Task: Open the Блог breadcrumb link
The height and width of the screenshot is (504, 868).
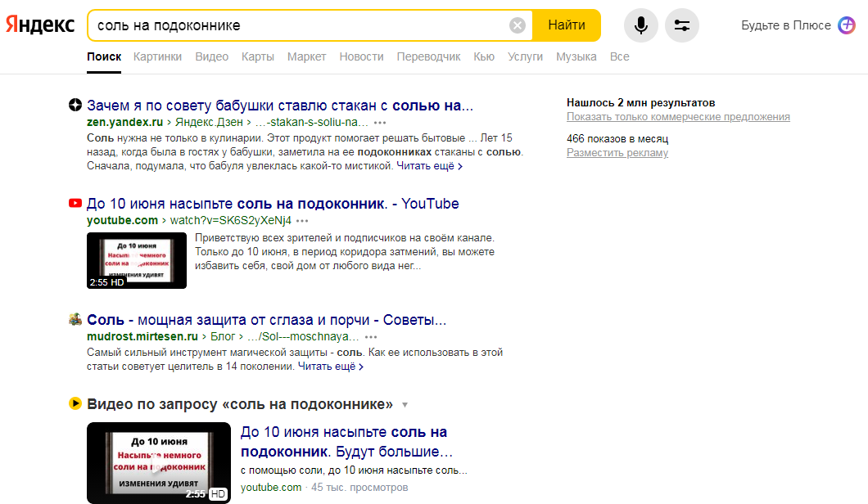Action: [x=223, y=336]
